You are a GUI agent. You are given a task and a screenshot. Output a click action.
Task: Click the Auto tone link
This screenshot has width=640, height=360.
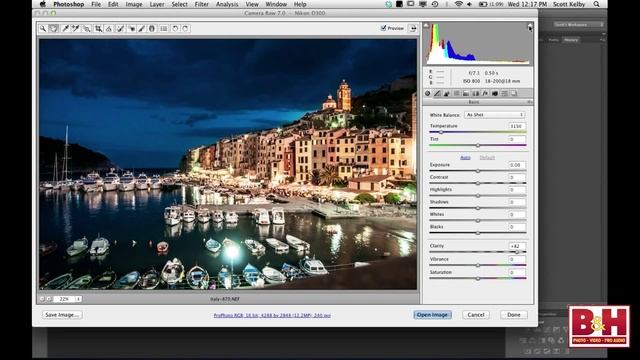coord(465,158)
